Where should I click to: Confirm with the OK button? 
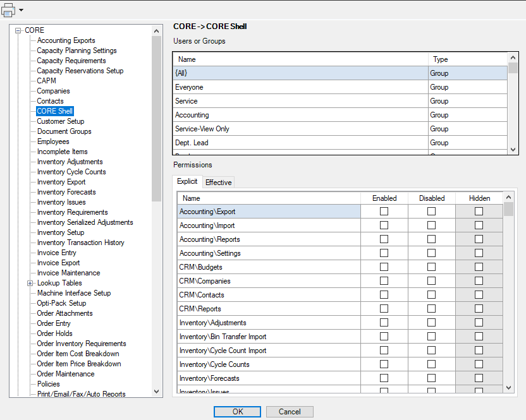coord(237,412)
